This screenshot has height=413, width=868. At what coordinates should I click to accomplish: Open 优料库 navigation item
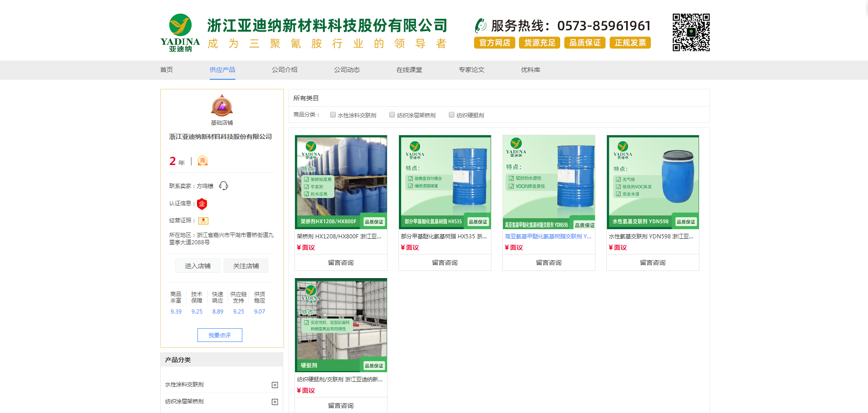pos(531,70)
